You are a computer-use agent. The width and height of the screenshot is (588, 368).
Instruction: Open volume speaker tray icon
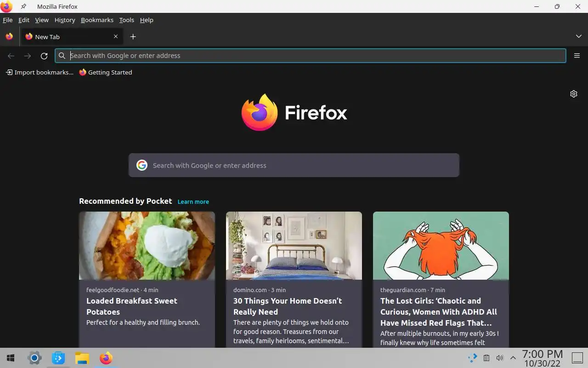click(500, 358)
